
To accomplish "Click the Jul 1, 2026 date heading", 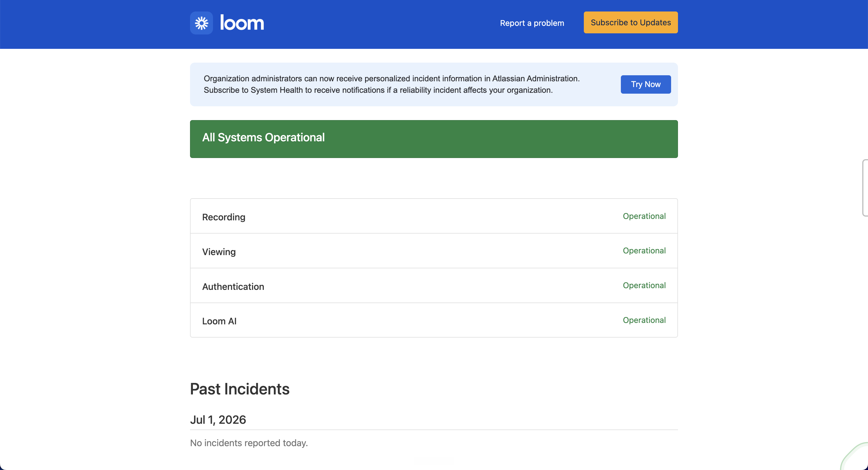I will [218, 420].
